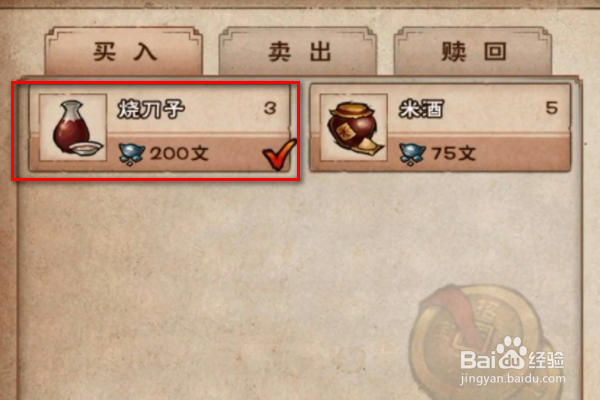Image resolution: width=600 pixels, height=400 pixels.
Task: Click the 米酒 wine jar icon
Action: coord(353,127)
